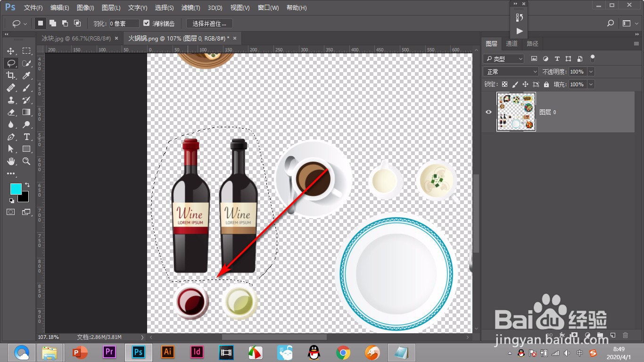Open the 正常 blend mode dropdown
This screenshot has height=362, width=644.
pyautogui.click(x=511, y=72)
